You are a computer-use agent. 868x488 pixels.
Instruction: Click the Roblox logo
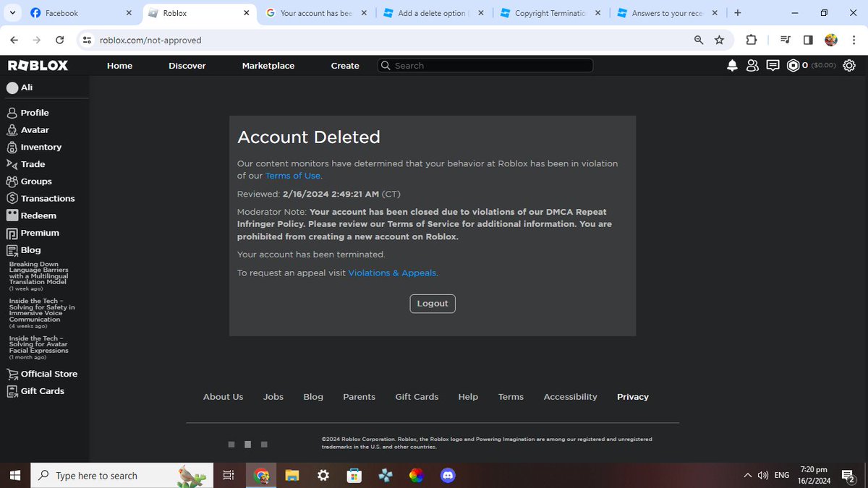click(x=38, y=66)
